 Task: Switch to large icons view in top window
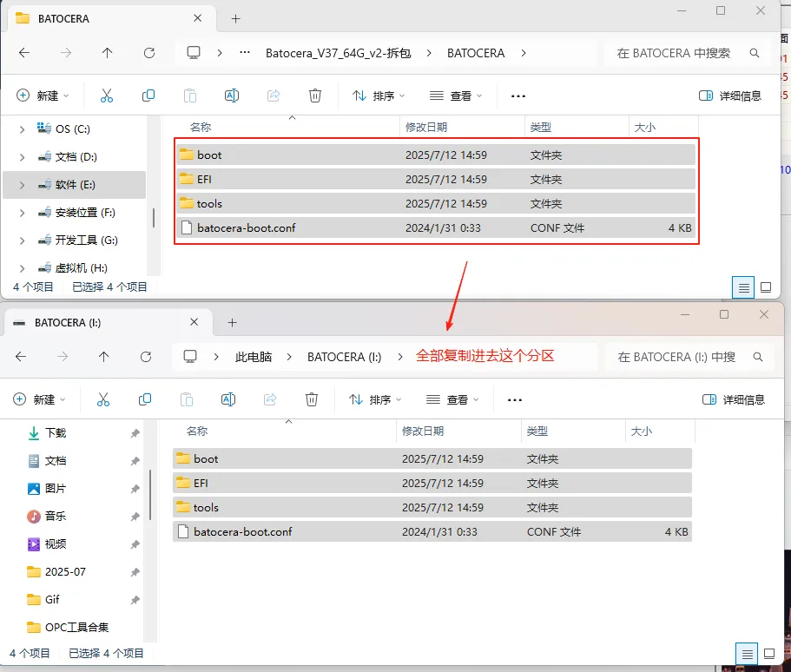click(766, 287)
